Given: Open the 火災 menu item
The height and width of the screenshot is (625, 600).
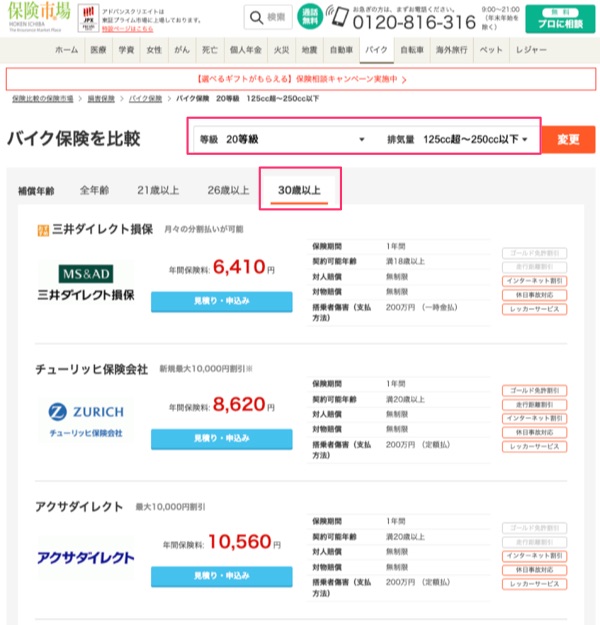Looking at the screenshot, I should (x=281, y=50).
